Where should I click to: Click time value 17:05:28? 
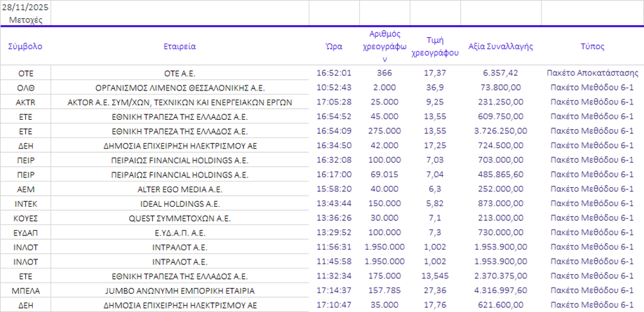[x=334, y=102]
